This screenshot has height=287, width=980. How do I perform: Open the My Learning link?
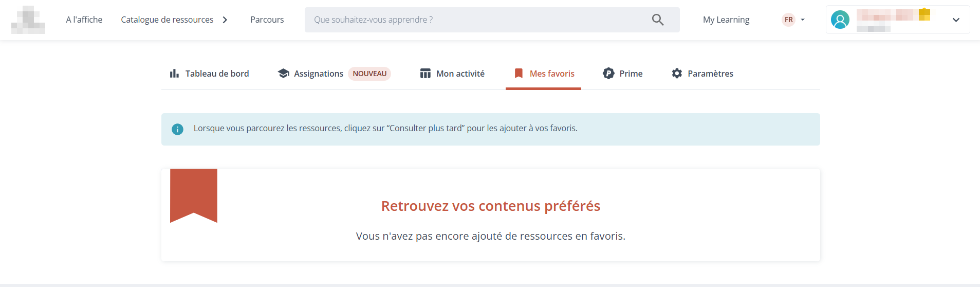(x=726, y=20)
